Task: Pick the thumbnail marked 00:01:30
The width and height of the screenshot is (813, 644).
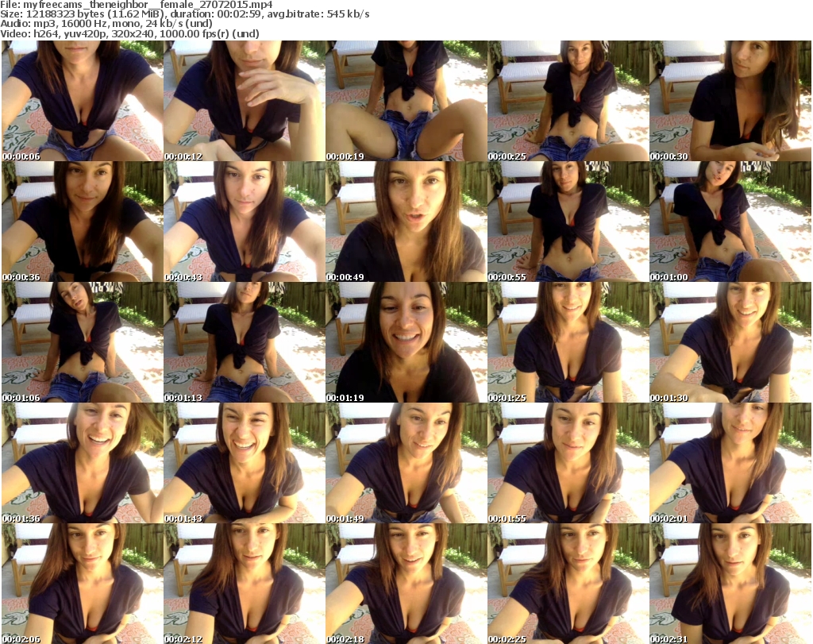Action: (x=730, y=342)
